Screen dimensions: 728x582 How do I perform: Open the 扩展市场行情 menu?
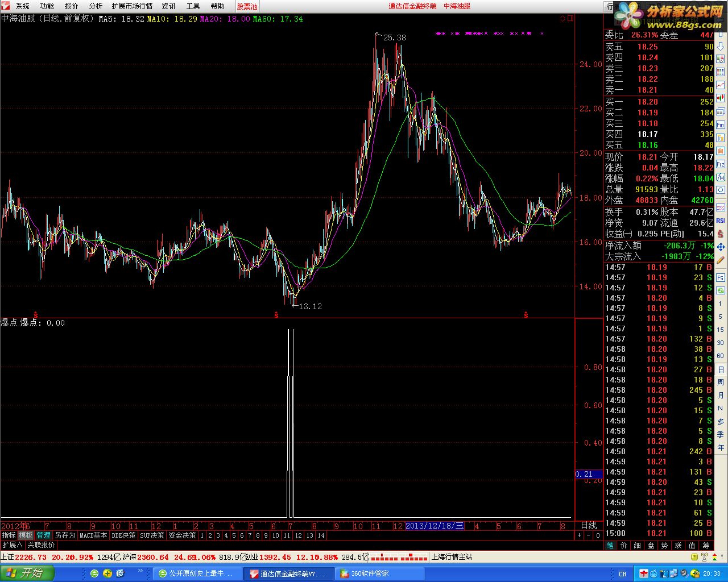coord(132,6)
